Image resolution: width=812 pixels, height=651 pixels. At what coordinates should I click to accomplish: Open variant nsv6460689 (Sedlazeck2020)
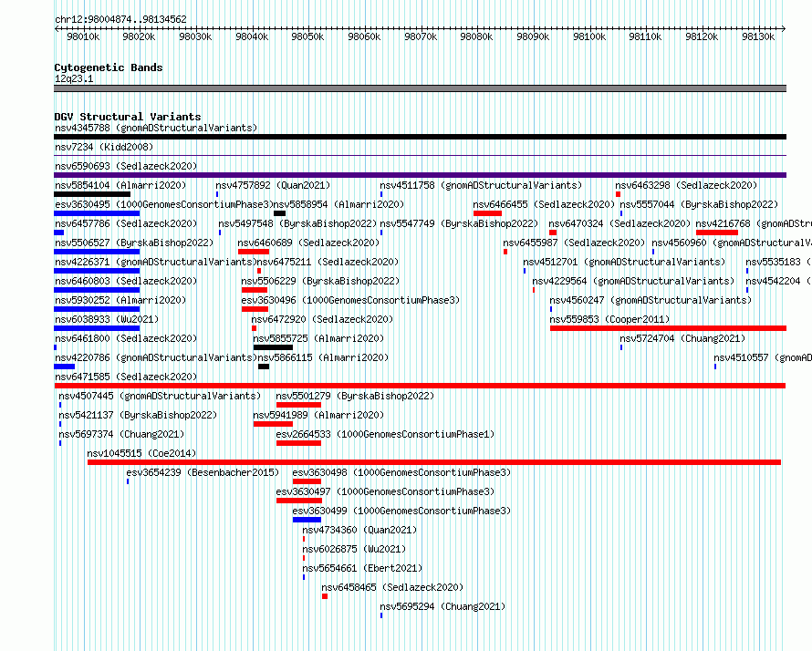(x=308, y=243)
